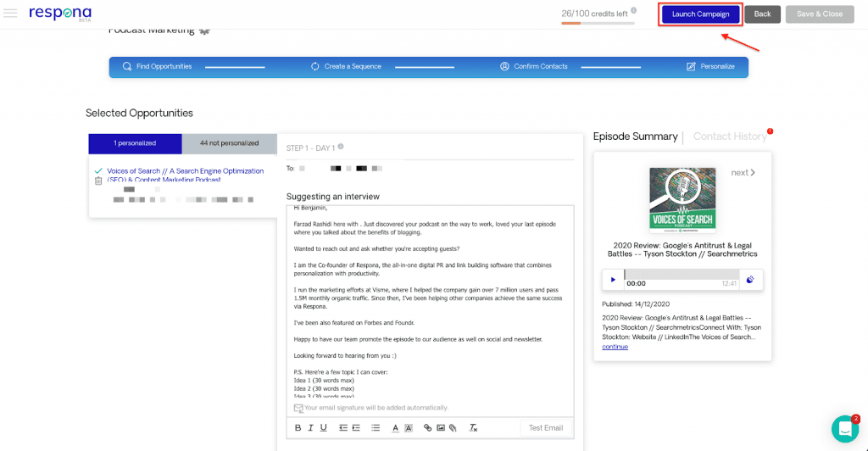This screenshot has width=868, height=451.
Task: Go to Personalize step
Action: coord(711,66)
